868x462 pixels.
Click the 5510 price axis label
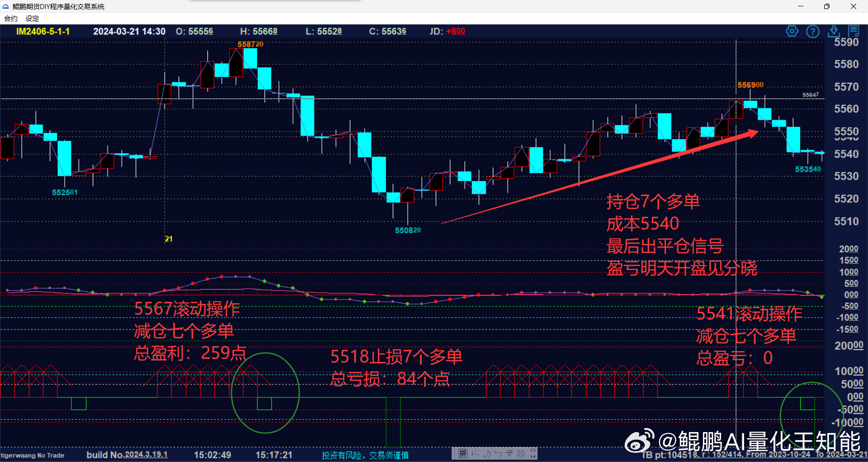846,221
